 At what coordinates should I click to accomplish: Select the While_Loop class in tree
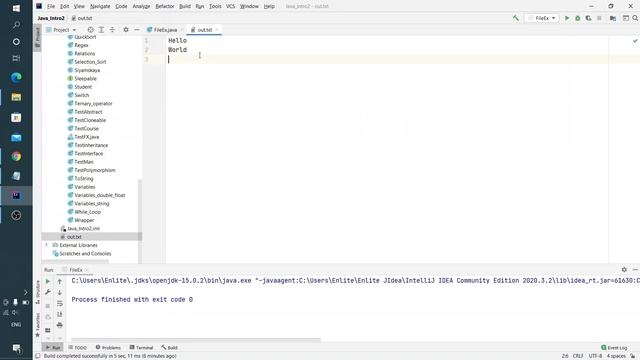(x=87, y=212)
